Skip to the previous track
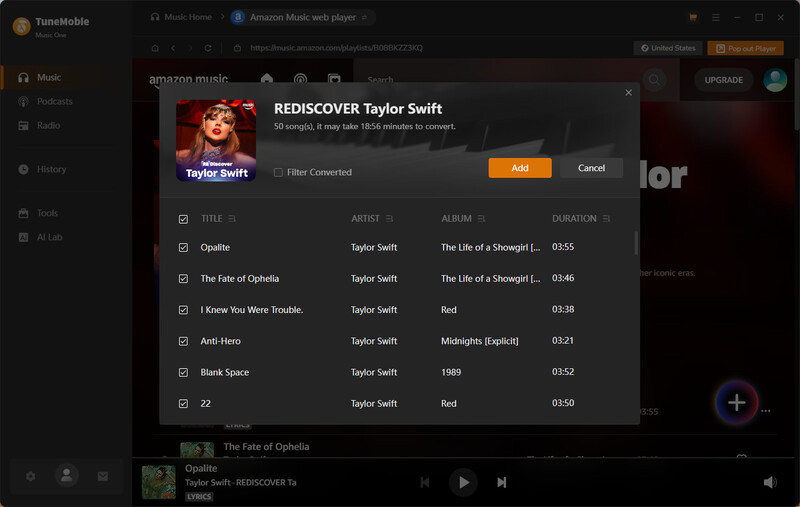Screen dimensions: 800x507 [x=424, y=483]
